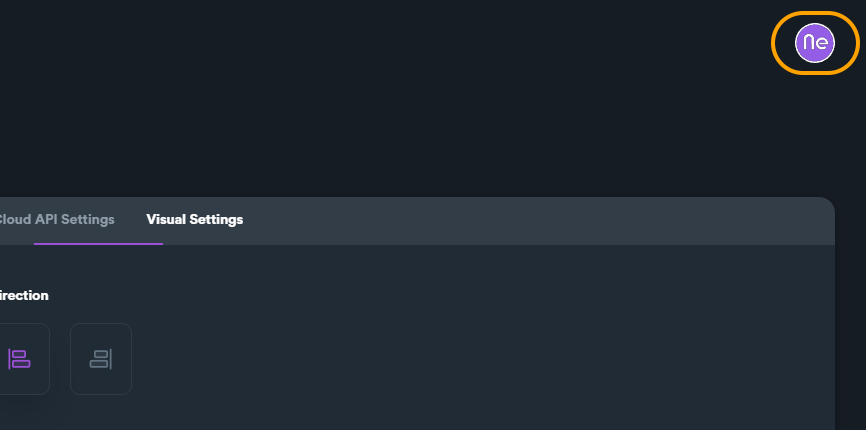Select the left-aligned direction icon
The image size is (866, 430).
click(19, 358)
